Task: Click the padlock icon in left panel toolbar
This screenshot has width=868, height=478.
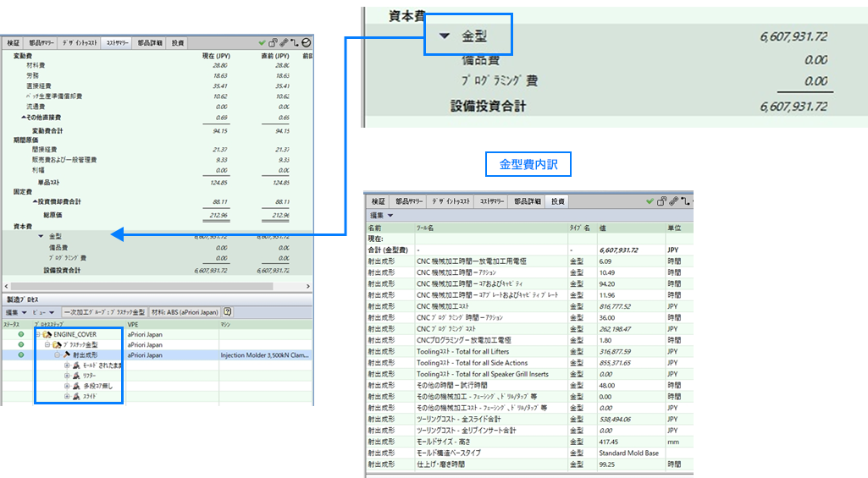Action: click(274, 41)
